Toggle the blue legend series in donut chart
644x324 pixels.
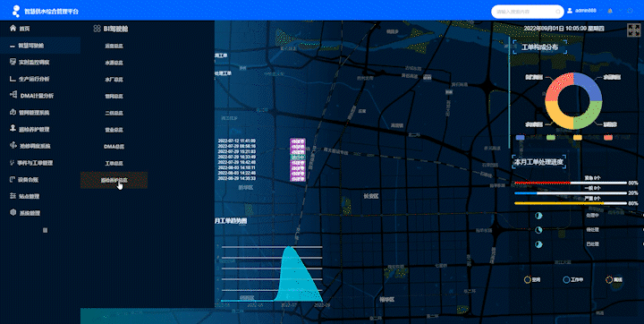(x=520, y=137)
